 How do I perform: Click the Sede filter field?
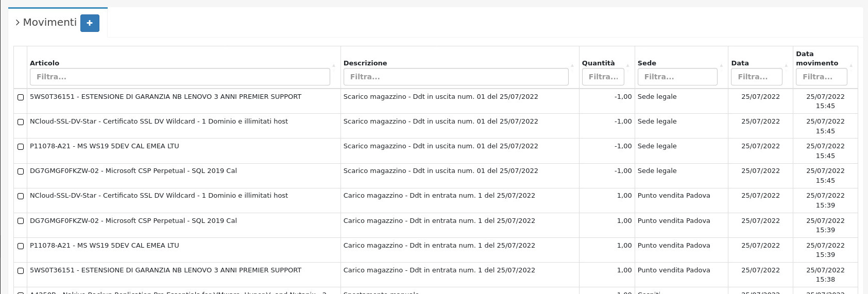point(677,77)
